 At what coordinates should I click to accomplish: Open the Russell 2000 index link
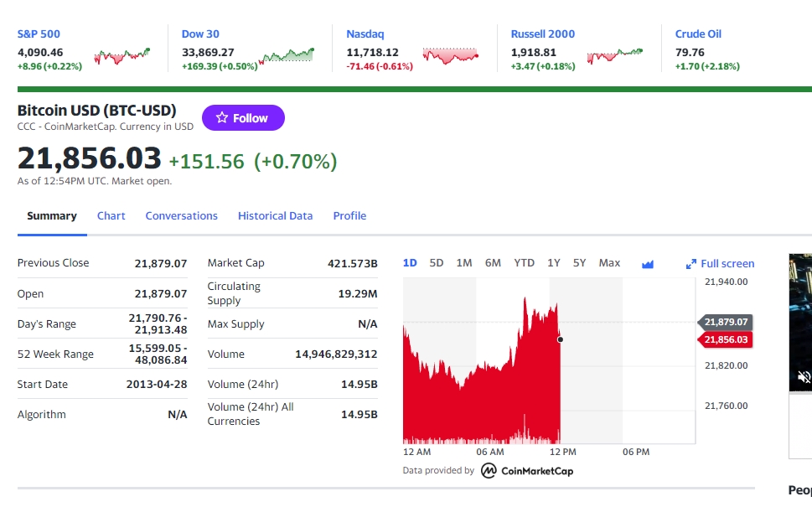coord(543,34)
